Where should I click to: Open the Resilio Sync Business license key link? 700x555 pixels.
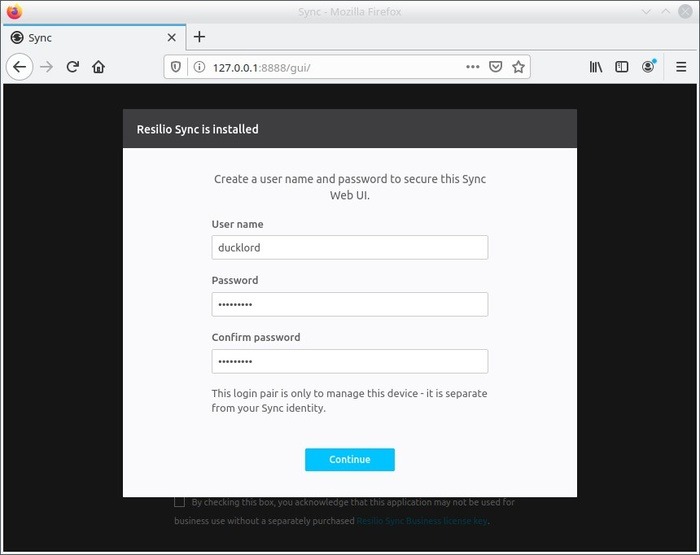point(422,521)
